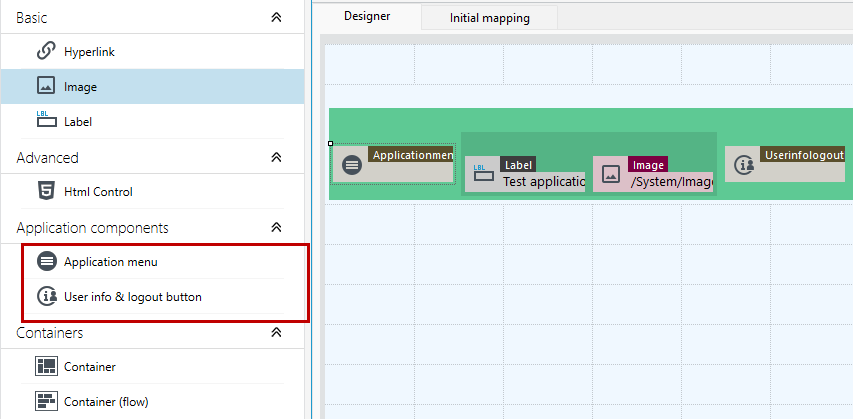Collapse the Advanced section

(x=276, y=158)
